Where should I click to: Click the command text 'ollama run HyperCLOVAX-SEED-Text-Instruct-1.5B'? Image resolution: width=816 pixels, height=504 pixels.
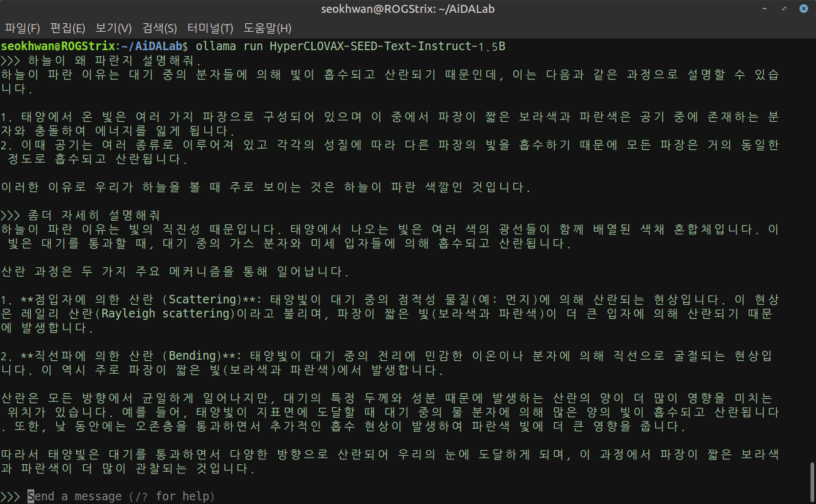(350, 46)
